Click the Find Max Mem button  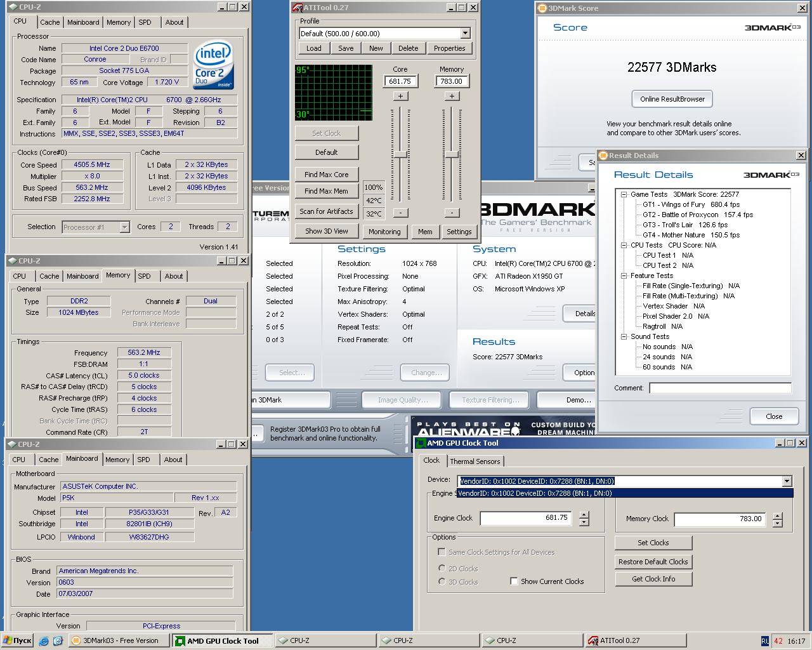[x=326, y=191]
